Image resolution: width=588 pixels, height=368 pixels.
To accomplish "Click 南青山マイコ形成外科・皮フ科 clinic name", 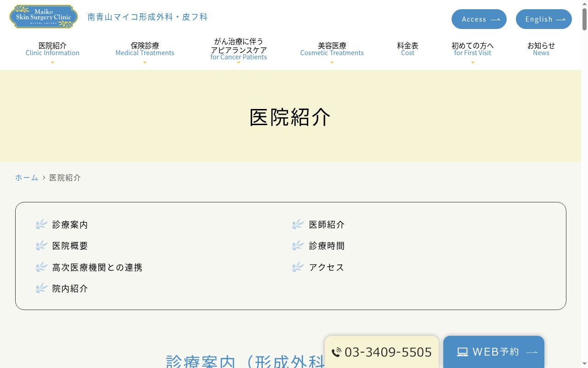I will coord(147,17).
